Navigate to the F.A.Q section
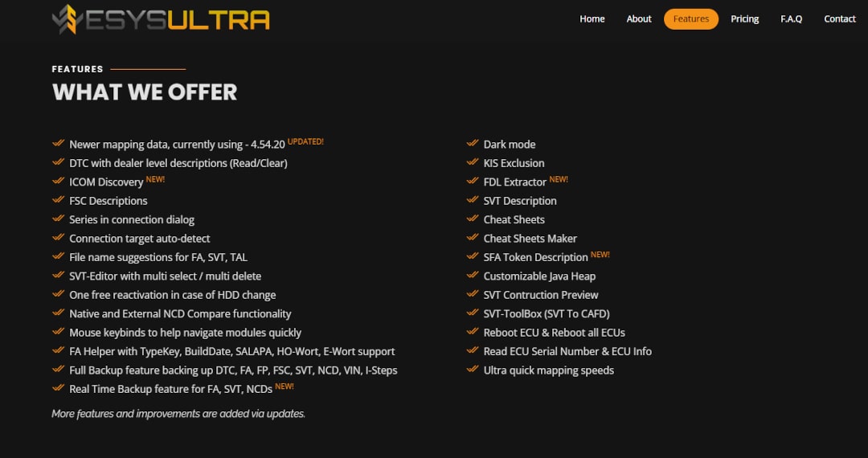Screen dimensions: 868x458 791,19
